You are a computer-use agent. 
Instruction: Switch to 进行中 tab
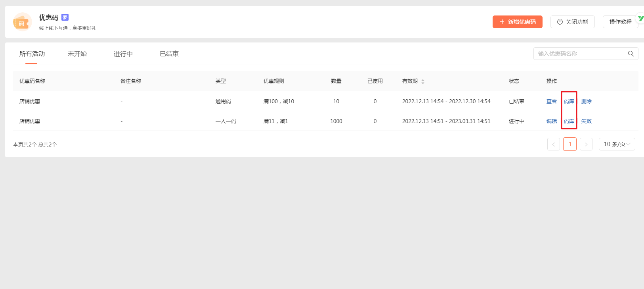(123, 54)
